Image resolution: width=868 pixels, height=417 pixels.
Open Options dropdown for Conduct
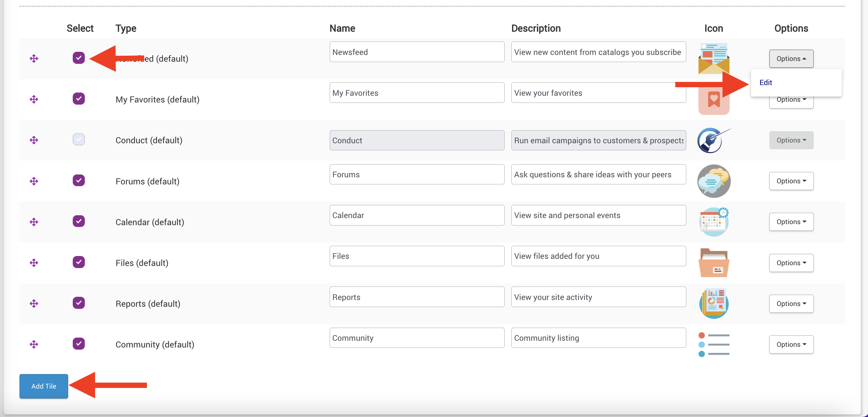tap(791, 140)
